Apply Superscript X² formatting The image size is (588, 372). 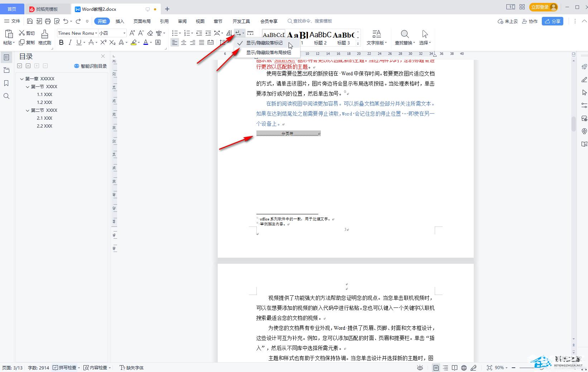(x=103, y=42)
